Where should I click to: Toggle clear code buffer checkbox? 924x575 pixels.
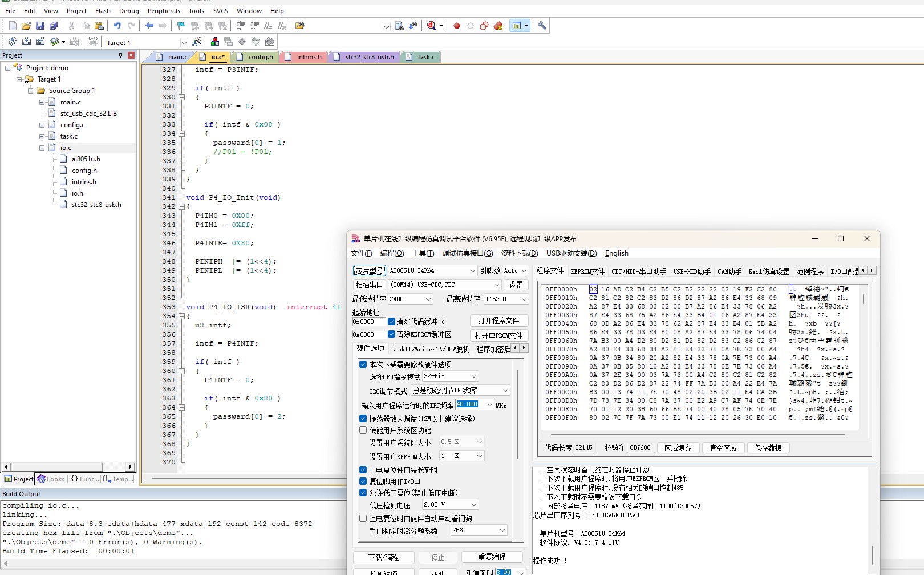392,322
